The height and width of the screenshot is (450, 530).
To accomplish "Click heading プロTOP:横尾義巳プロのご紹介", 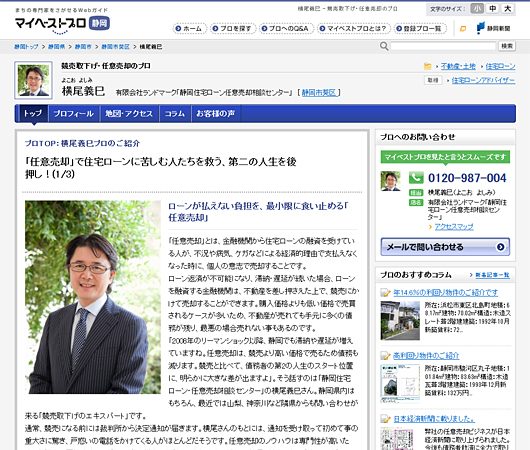I will [x=82, y=143].
